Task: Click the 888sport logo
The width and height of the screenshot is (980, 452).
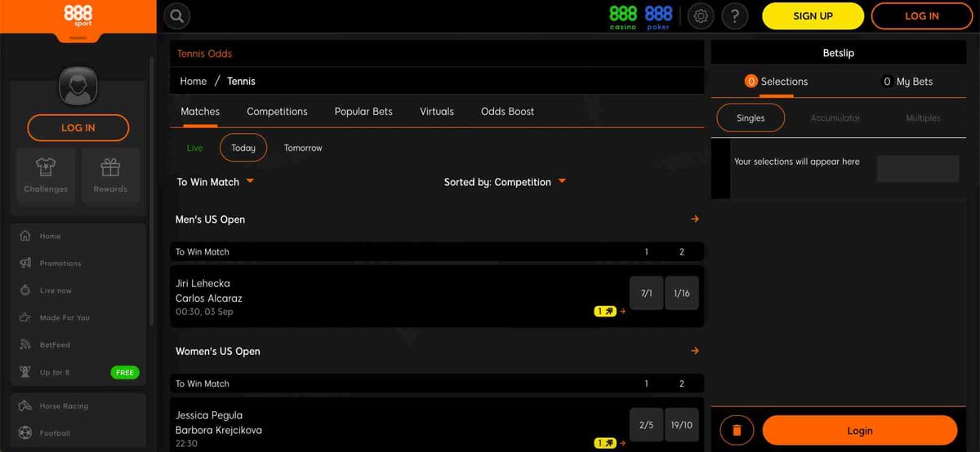Action: click(78, 16)
